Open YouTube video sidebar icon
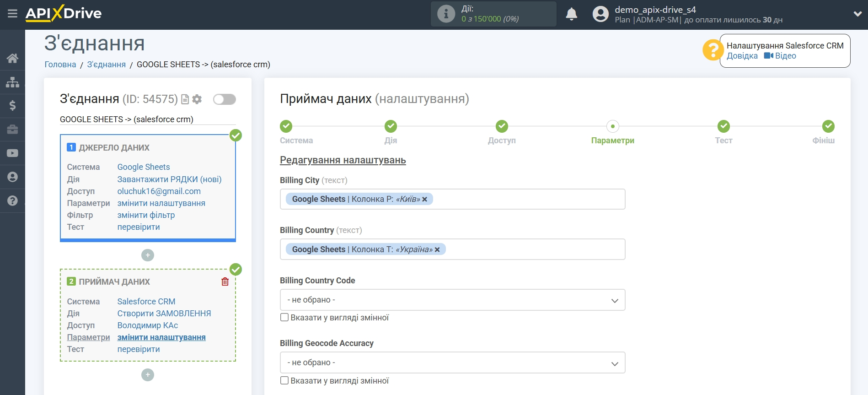The width and height of the screenshot is (868, 395). [12, 153]
